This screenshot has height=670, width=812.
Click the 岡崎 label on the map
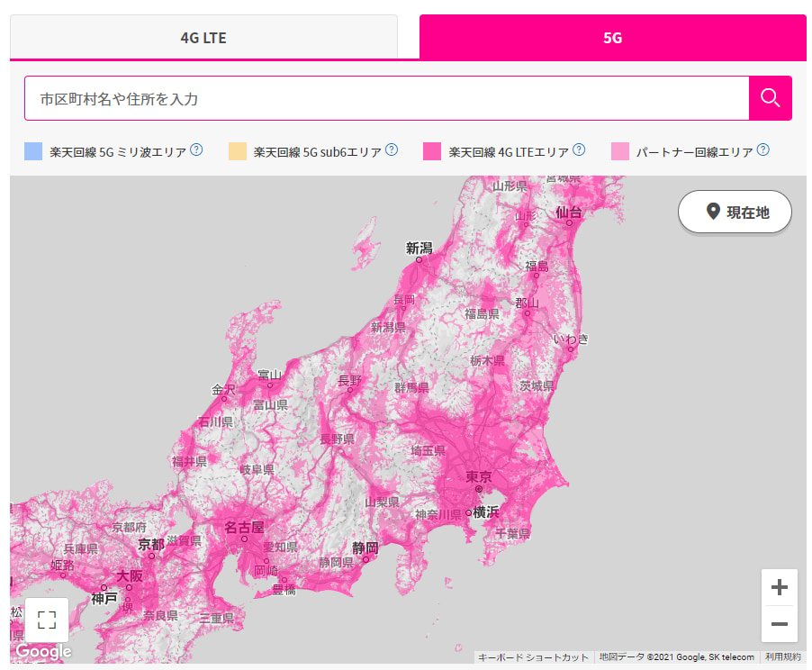coord(266,571)
